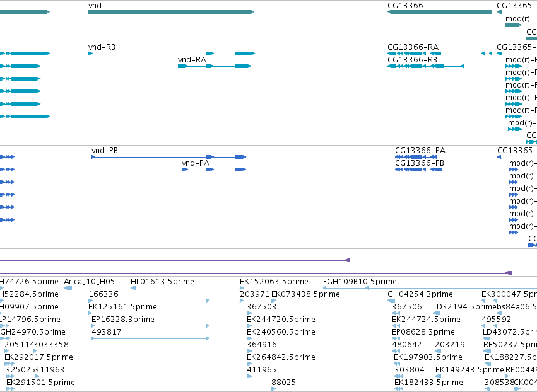Click the CG13366-PA protein label

[x=420, y=151]
